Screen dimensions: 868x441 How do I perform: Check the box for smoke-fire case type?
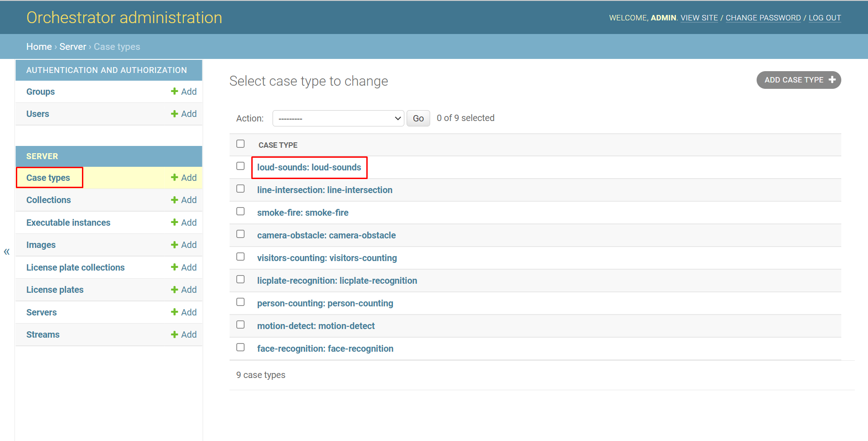point(240,212)
